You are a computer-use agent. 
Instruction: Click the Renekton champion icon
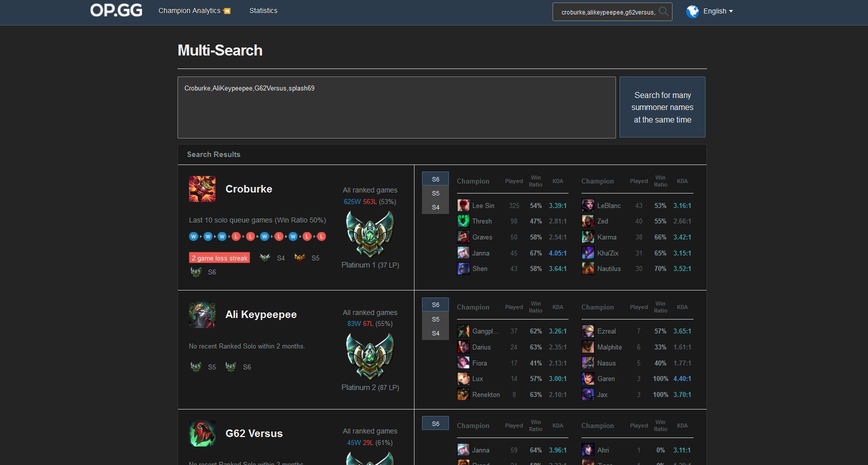click(463, 394)
